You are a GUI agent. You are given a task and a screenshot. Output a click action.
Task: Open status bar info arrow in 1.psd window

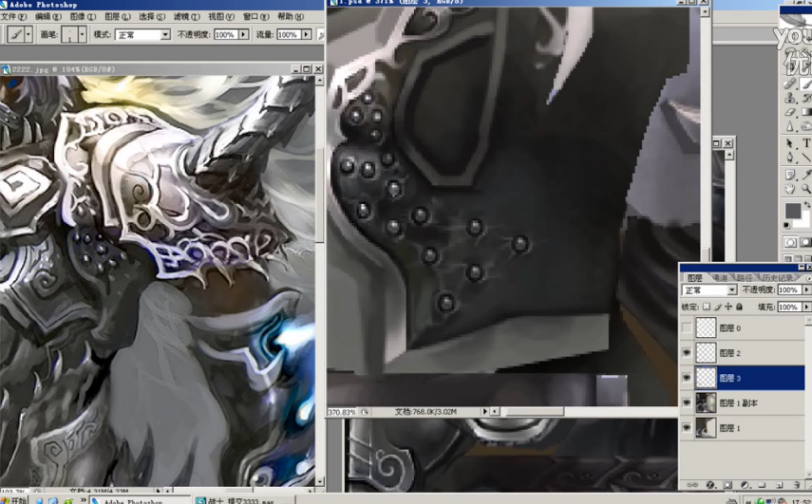[484, 411]
